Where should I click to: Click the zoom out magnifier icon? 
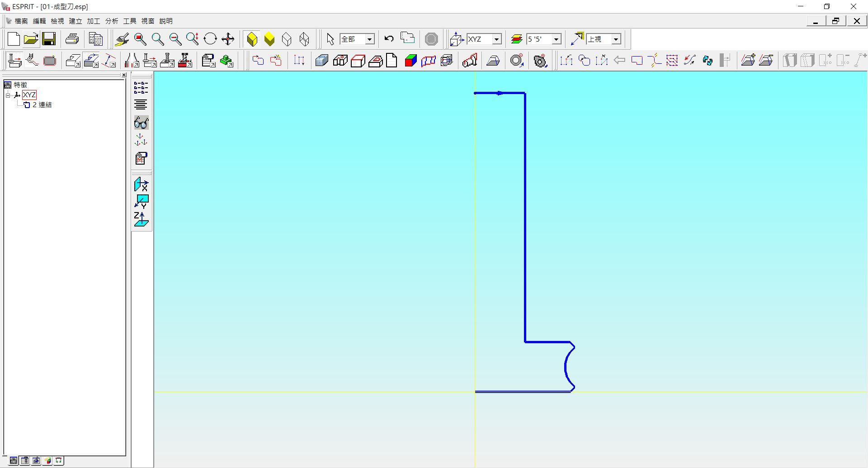175,39
